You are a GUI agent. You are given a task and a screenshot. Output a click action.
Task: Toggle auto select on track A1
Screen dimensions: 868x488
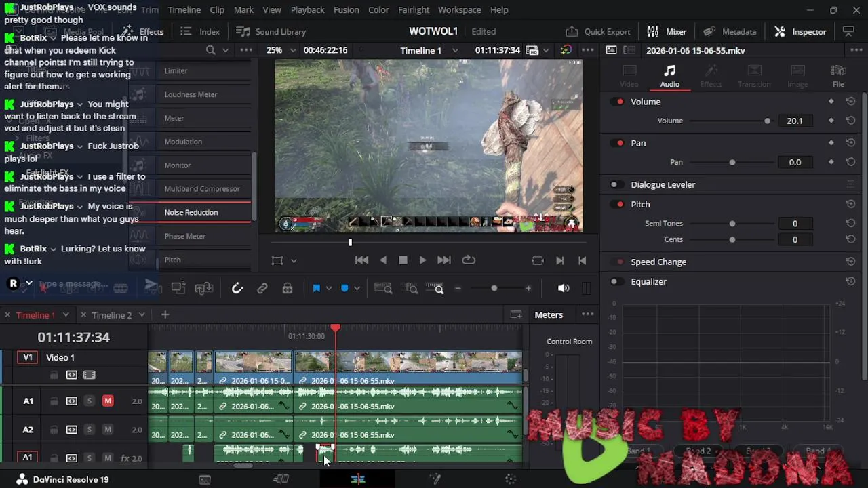[71, 401]
